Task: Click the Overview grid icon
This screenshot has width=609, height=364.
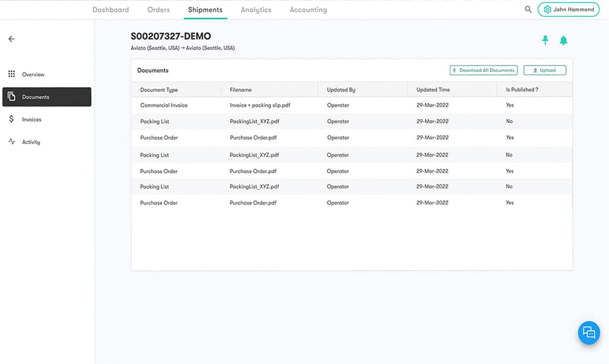Action: 12,74
